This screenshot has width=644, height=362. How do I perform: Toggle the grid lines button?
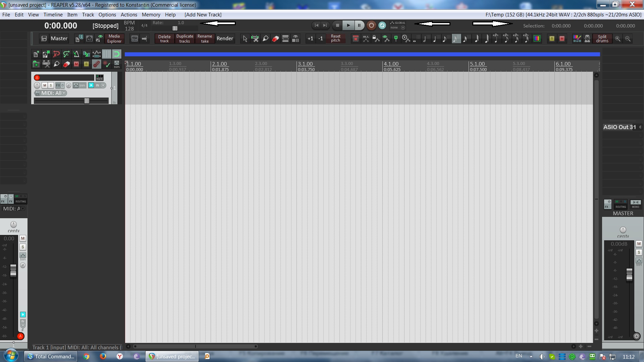[x=106, y=54]
